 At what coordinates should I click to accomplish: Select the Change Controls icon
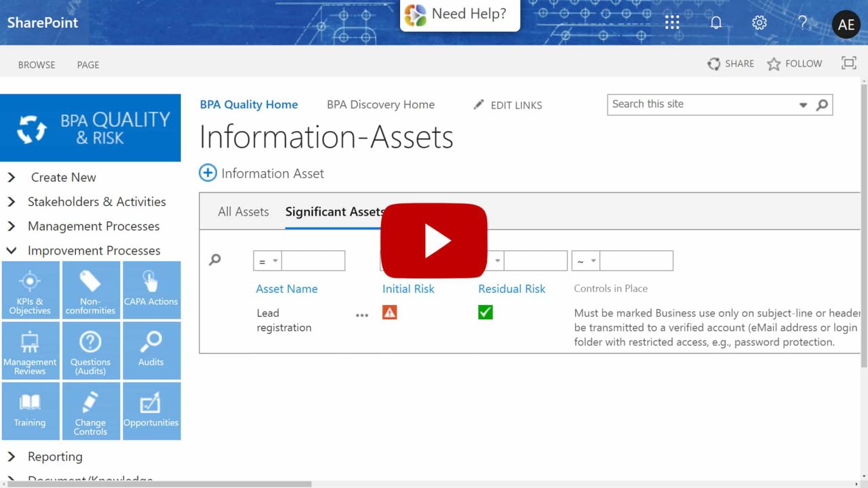(90, 410)
